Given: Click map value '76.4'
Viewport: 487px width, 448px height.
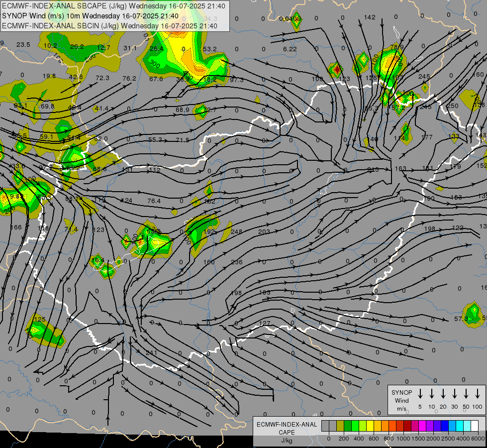Looking at the screenshot, I should pos(154,201).
